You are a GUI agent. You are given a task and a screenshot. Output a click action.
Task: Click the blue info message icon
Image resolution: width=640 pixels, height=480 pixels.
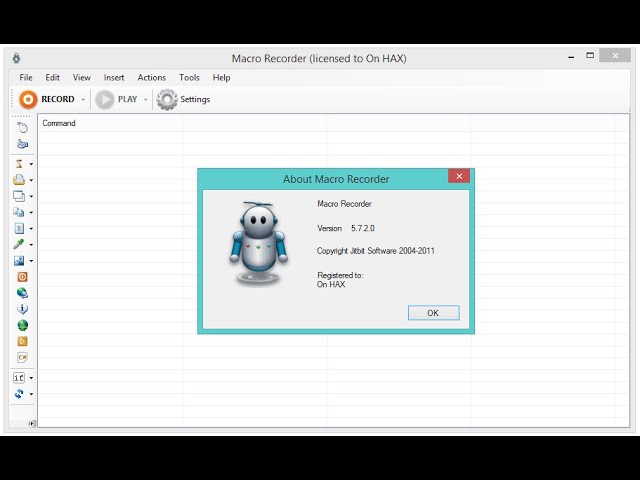pyautogui.click(x=22, y=309)
